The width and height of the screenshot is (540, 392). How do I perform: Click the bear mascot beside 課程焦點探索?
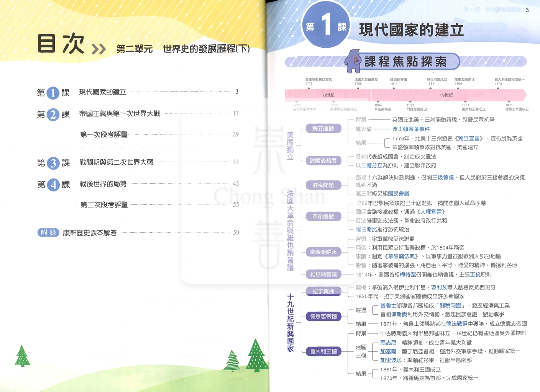tap(353, 60)
